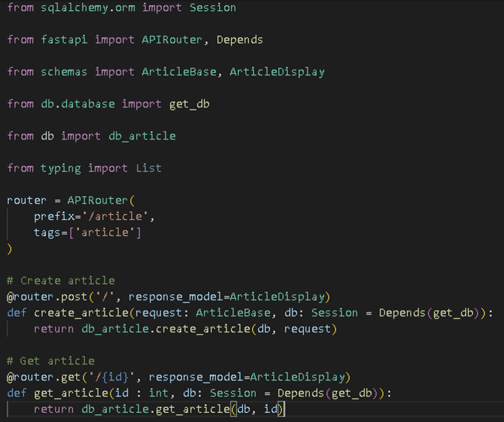Viewport: 504px width, 422px height.
Task: Click 'ArticleDisplay' in the schemas import line
Action: [x=277, y=72]
